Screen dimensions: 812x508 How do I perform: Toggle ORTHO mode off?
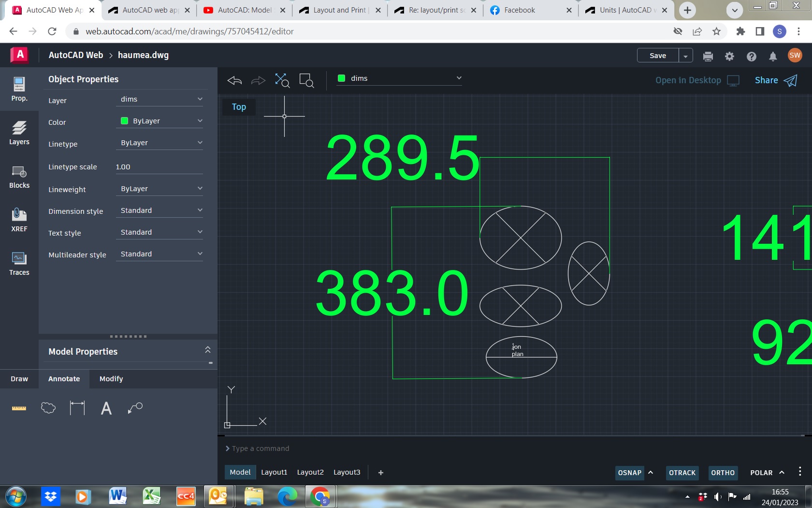[x=723, y=473]
